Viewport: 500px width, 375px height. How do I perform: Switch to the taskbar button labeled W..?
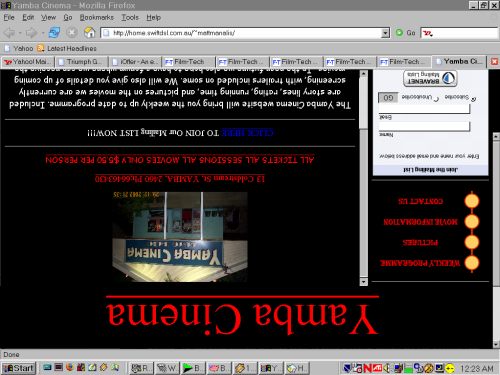pos(167,368)
